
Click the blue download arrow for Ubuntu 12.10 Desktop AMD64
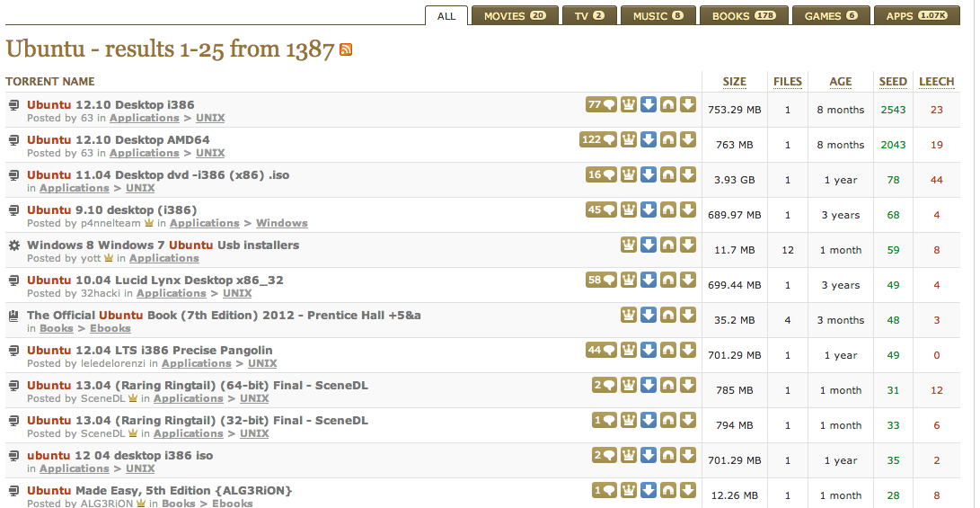pos(649,139)
